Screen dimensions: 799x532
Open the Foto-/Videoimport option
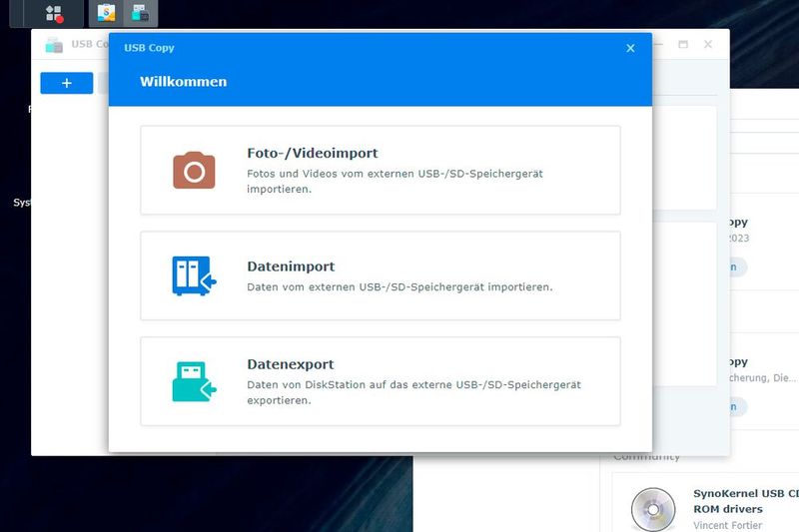coord(381,170)
